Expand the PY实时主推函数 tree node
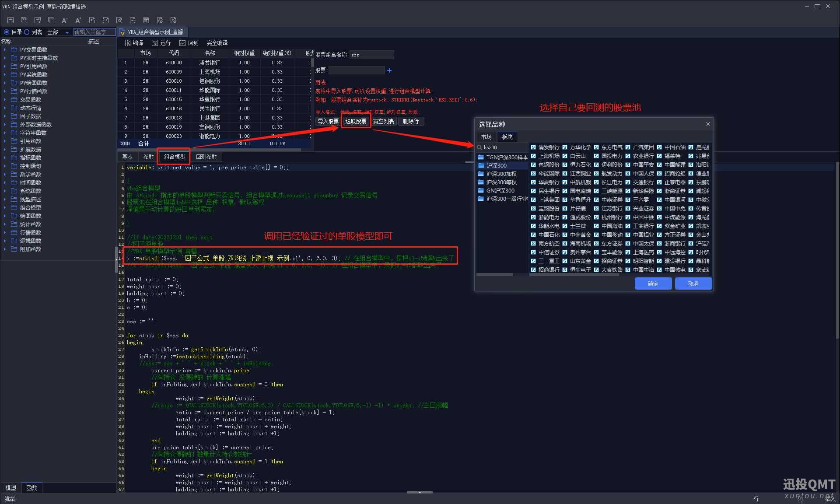 tap(5, 58)
